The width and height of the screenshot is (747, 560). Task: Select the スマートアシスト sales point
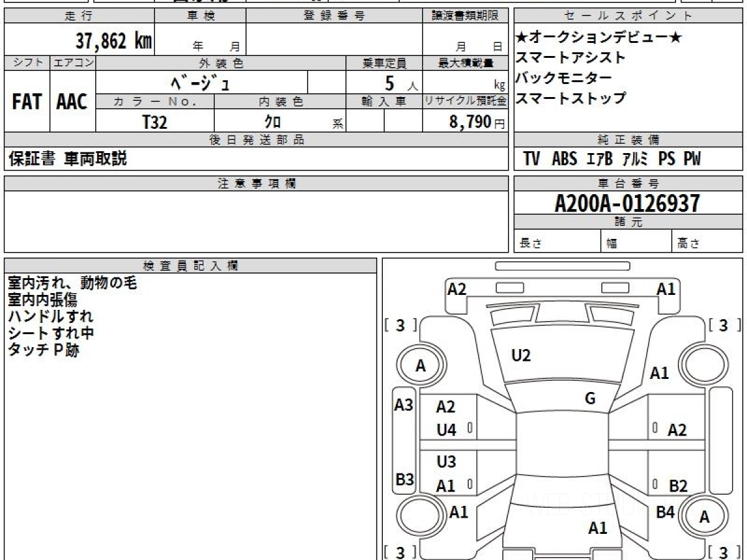570,58
